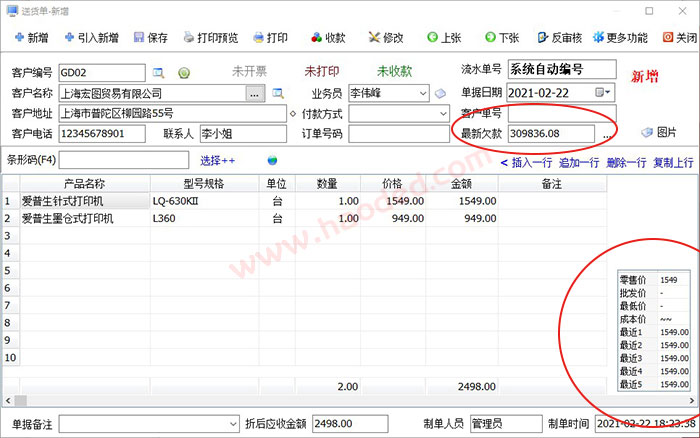
Task: Save the delivery note with 保存
Action: tap(150, 38)
